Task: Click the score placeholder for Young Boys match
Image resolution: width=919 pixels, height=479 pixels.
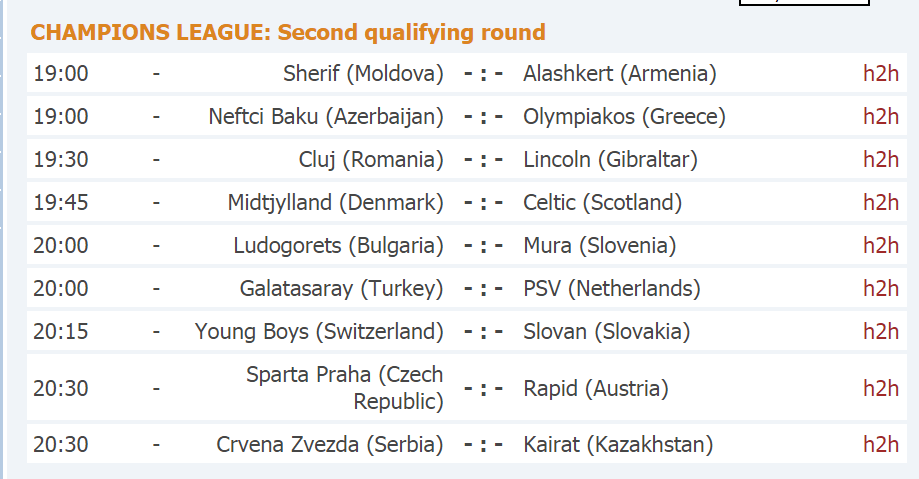Action: 484,331
